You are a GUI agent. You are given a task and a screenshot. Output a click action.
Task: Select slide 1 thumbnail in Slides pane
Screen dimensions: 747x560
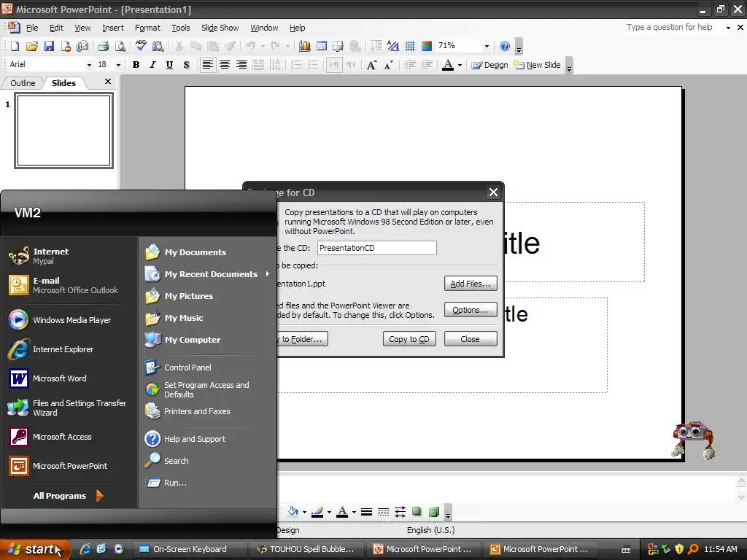[x=64, y=131]
